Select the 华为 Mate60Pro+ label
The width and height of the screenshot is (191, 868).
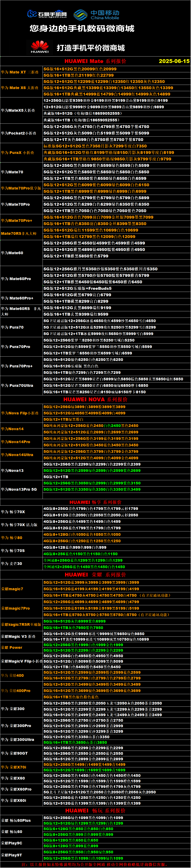(x=17, y=298)
